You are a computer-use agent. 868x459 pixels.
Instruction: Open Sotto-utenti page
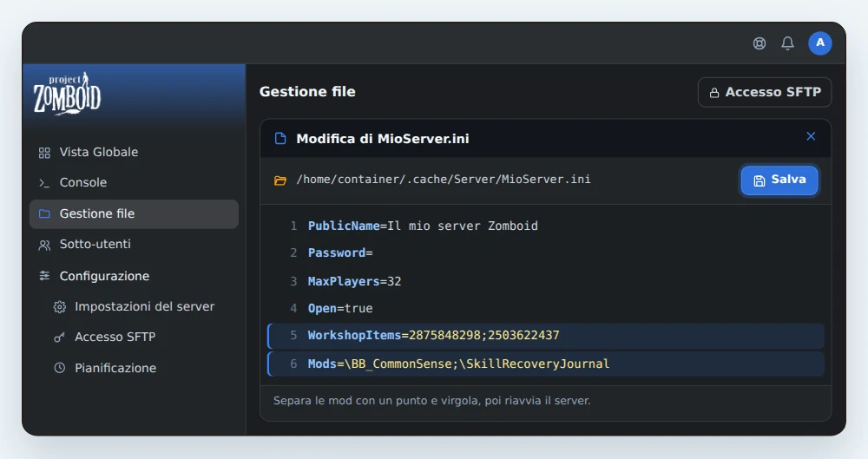coord(134,244)
